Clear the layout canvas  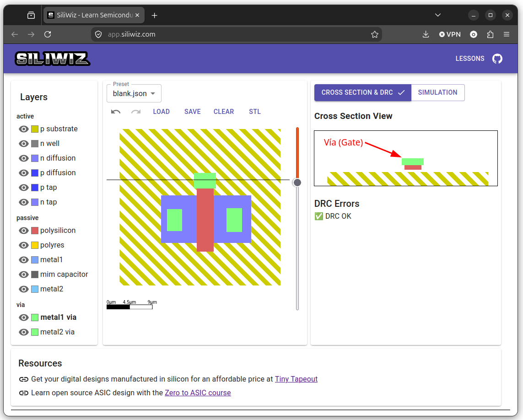pyautogui.click(x=224, y=112)
